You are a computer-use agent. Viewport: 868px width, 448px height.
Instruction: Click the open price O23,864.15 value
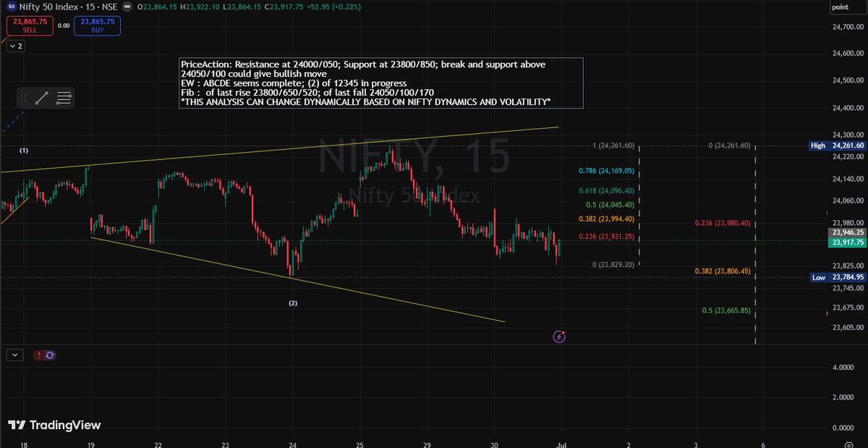tap(157, 7)
